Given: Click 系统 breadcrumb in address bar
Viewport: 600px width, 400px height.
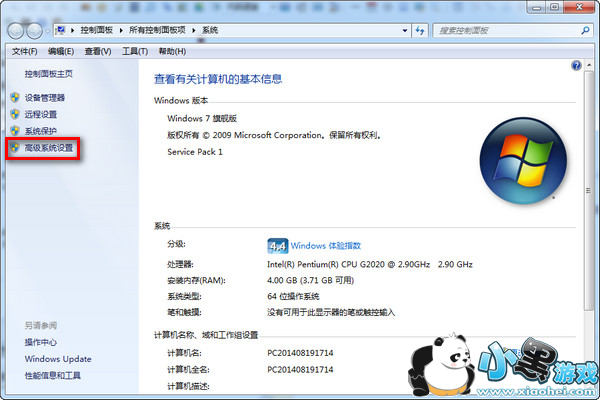Looking at the screenshot, I should (x=210, y=30).
